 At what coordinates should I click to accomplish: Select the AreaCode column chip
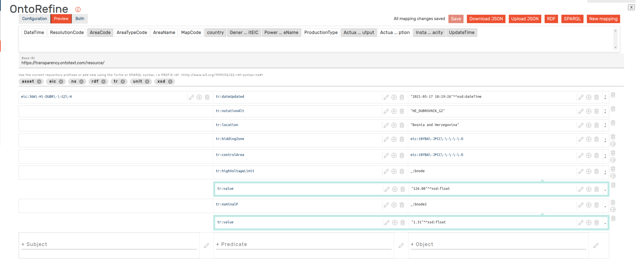click(x=100, y=32)
